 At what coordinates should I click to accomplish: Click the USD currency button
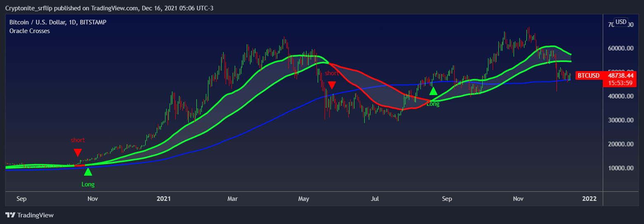[x=620, y=22]
